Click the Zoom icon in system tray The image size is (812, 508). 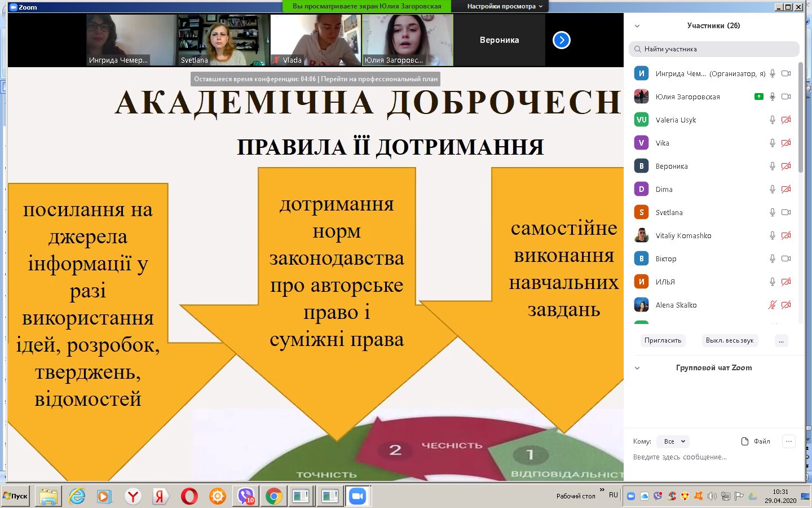click(631, 496)
